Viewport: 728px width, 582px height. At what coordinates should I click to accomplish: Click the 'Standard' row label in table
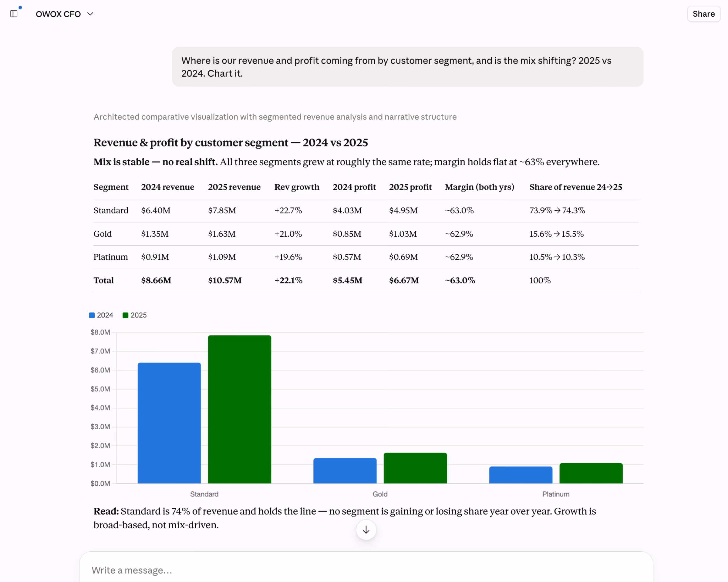[111, 211]
